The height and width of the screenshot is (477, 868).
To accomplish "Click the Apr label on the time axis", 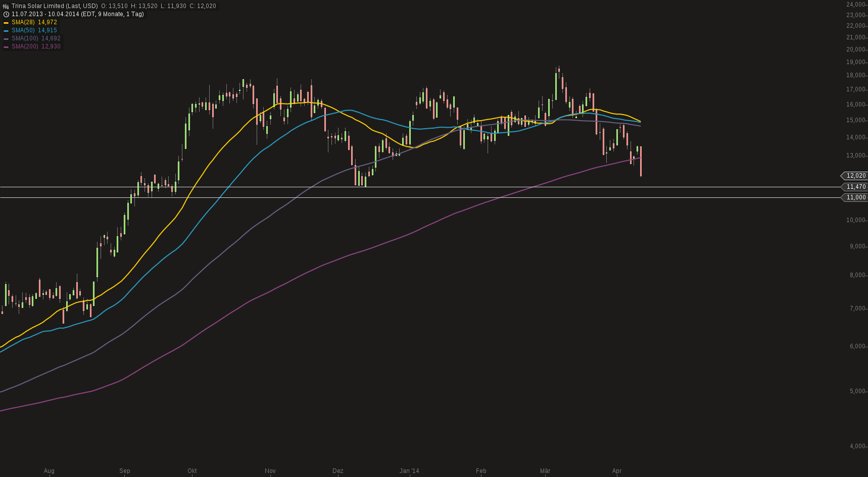I will click(617, 470).
